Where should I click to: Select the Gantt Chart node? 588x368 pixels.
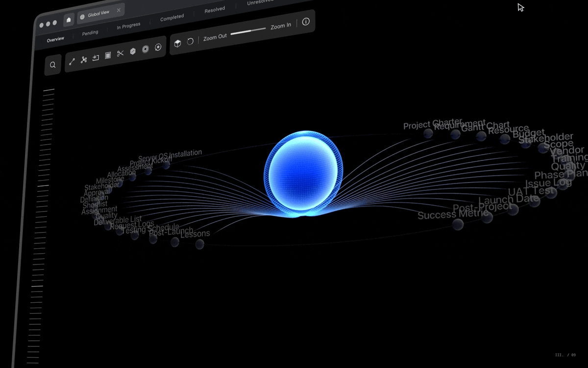coord(485,127)
